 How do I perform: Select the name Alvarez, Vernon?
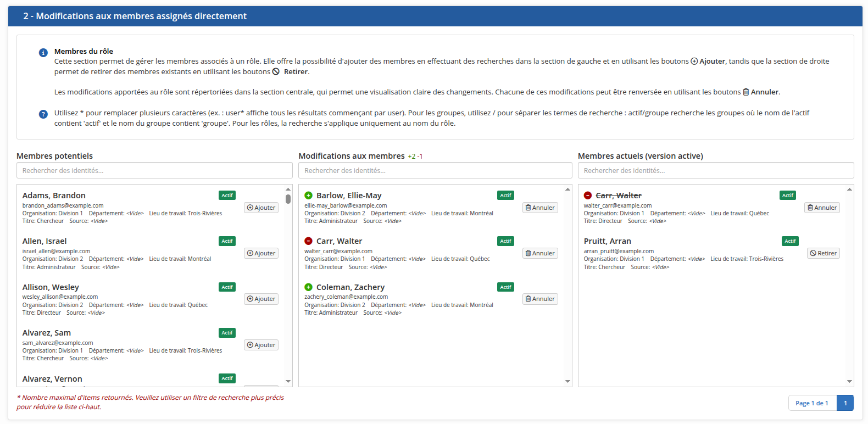pyautogui.click(x=52, y=379)
